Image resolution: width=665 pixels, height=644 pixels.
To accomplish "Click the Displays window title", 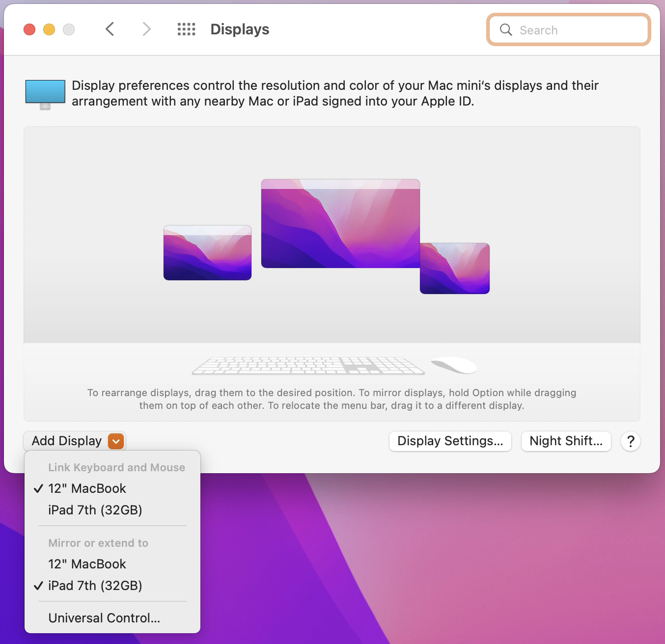I will [240, 29].
